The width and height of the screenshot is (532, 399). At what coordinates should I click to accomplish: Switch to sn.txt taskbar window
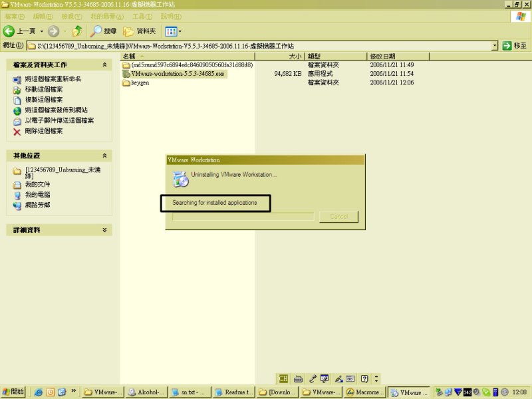click(x=190, y=392)
